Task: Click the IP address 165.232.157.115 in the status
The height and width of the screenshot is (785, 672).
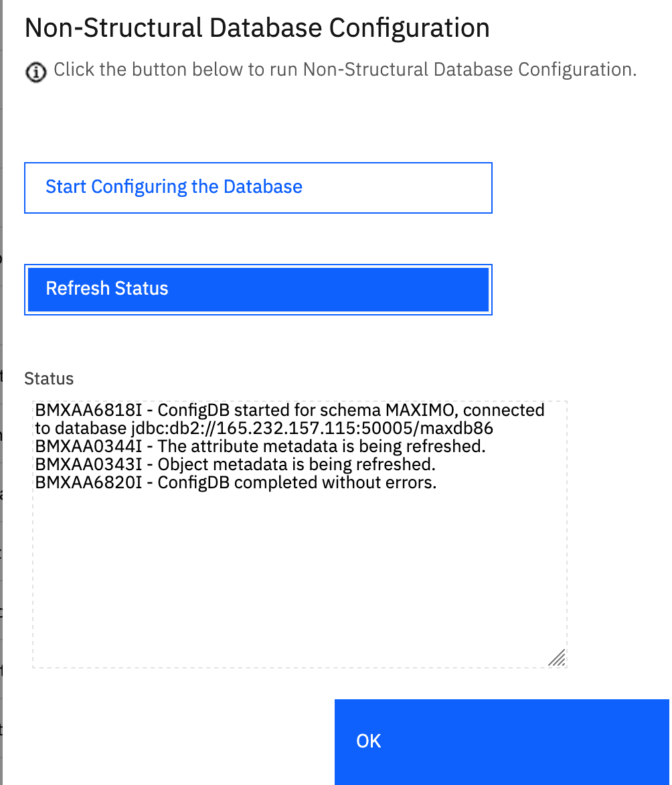Action: [288, 429]
